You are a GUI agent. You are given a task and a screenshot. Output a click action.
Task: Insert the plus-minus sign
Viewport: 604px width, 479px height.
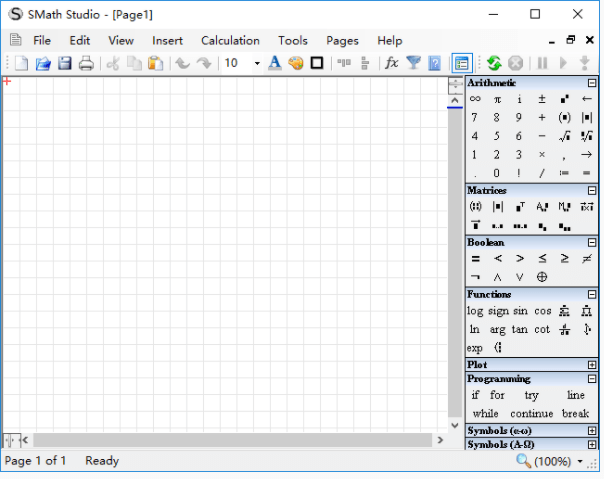pos(542,99)
